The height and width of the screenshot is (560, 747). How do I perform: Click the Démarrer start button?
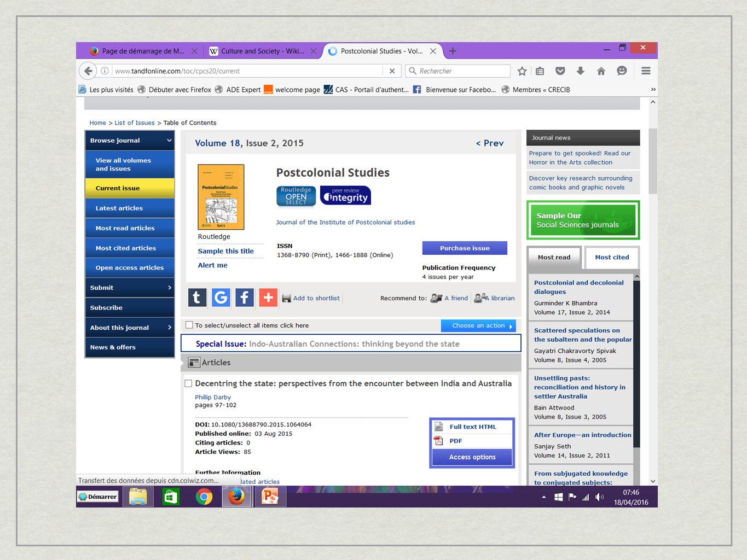tap(98, 497)
